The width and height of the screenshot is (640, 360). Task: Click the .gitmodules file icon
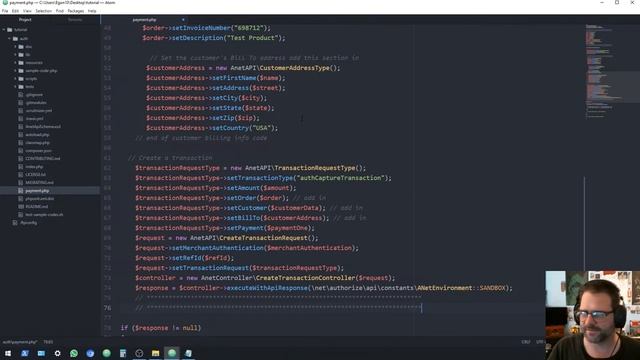(21, 103)
